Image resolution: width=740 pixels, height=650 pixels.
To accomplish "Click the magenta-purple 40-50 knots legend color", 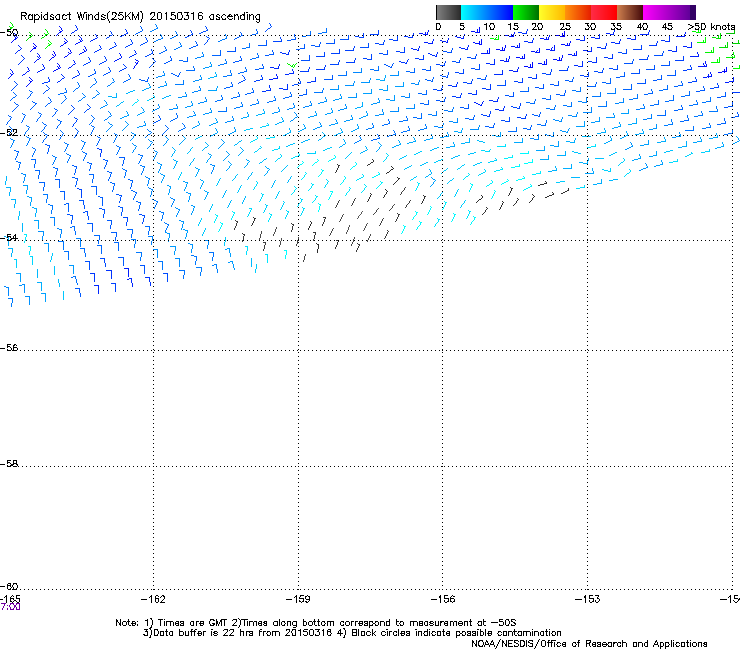I will (x=669, y=12).
